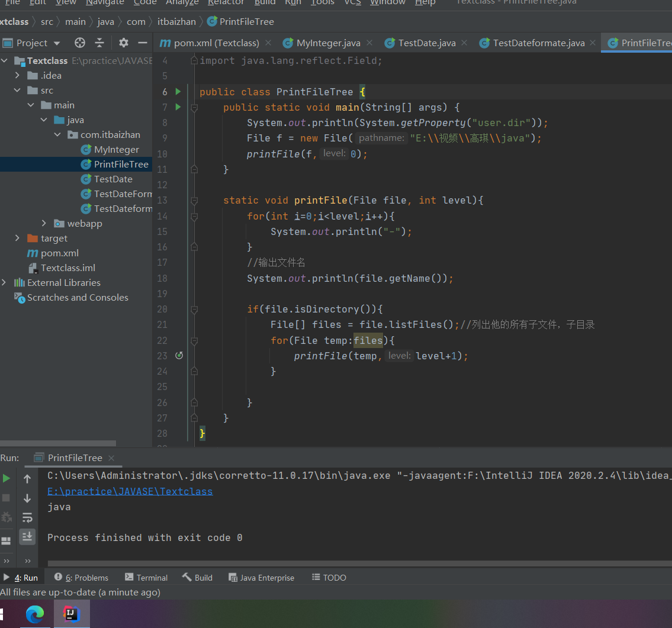Click the restore layout icon in Run panel
The height and width of the screenshot is (628, 672).
6,540
